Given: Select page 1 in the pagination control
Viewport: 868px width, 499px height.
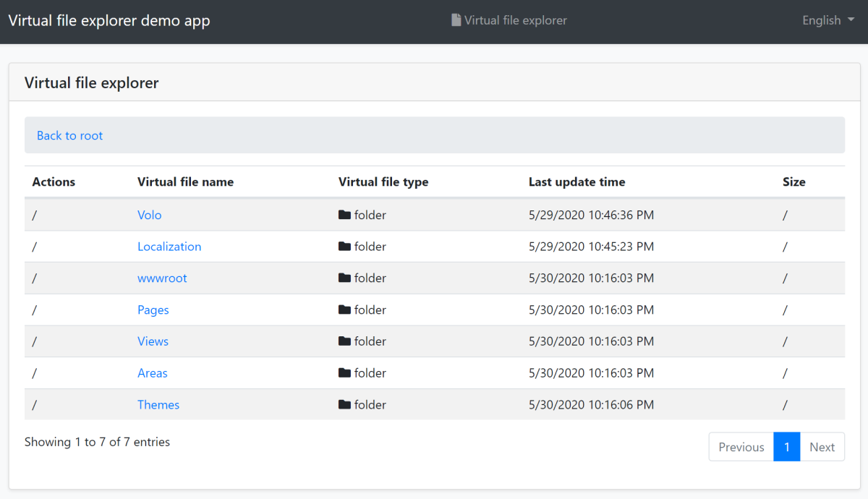Looking at the screenshot, I should click(x=787, y=446).
